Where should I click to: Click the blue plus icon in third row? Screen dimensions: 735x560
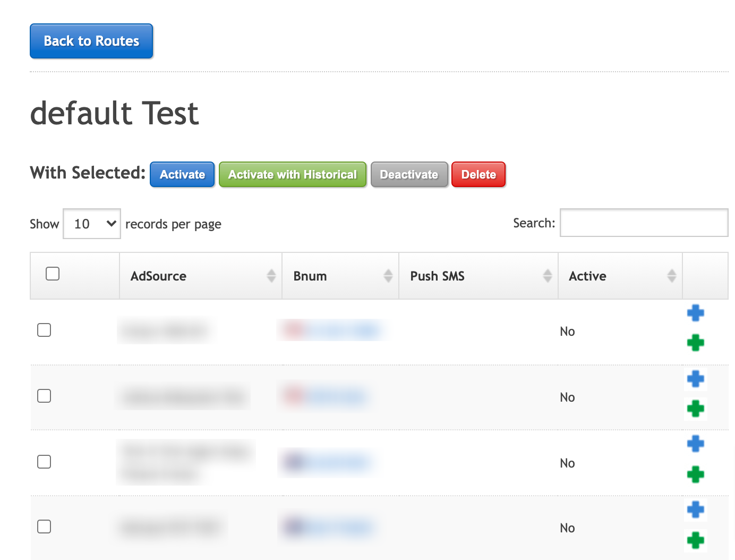[x=695, y=444]
